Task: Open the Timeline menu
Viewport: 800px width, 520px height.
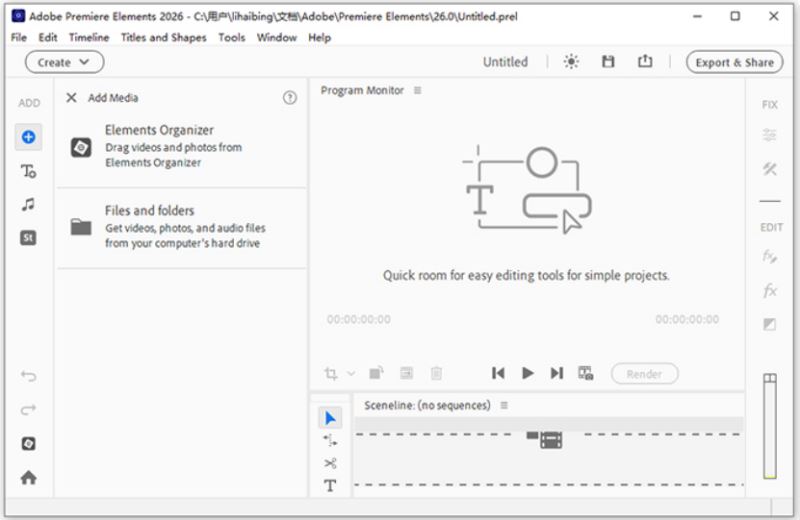Action: click(89, 37)
